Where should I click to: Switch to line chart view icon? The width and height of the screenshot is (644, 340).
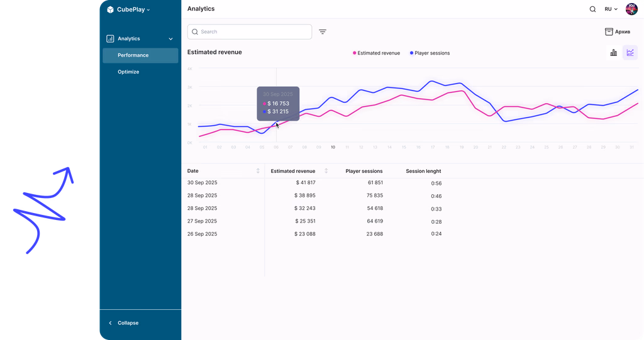(630, 53)
